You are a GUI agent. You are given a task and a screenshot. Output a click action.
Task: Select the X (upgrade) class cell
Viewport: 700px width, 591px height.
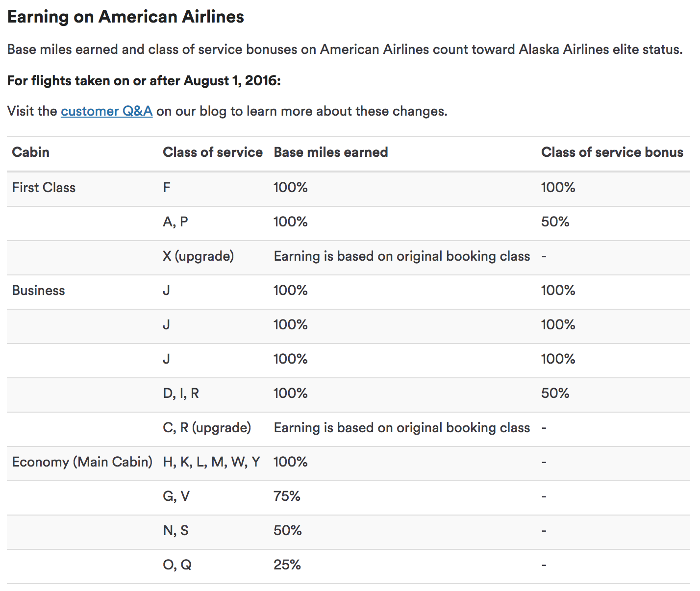click(x=198, y=256)
